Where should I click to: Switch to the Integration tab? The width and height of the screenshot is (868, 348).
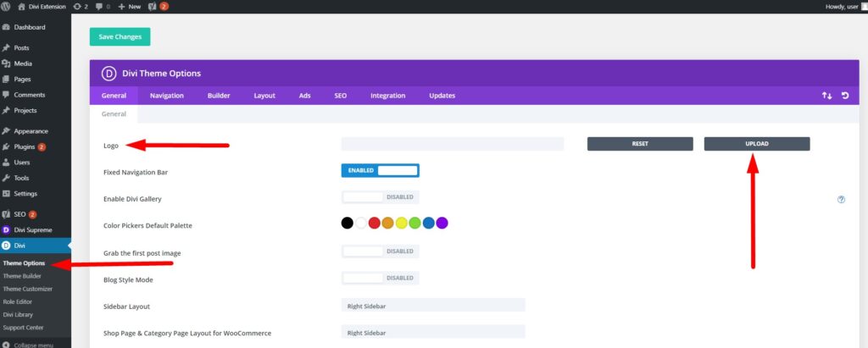(x=387, y=96)
